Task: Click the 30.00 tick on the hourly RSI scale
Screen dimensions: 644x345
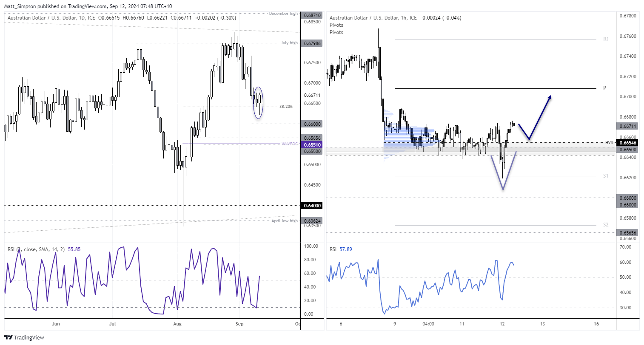Action: tap(624, 308)
